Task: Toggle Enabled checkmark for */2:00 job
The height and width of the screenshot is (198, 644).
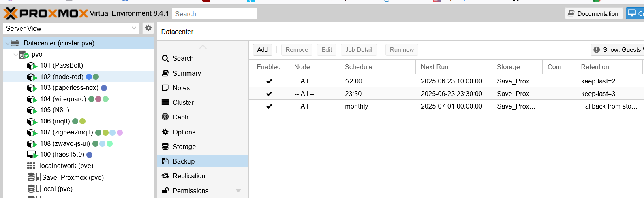Action: [x=269, y=81]
